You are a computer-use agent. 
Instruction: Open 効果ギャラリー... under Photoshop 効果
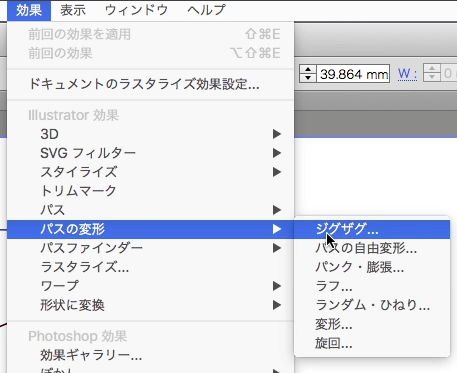(150, 355)
